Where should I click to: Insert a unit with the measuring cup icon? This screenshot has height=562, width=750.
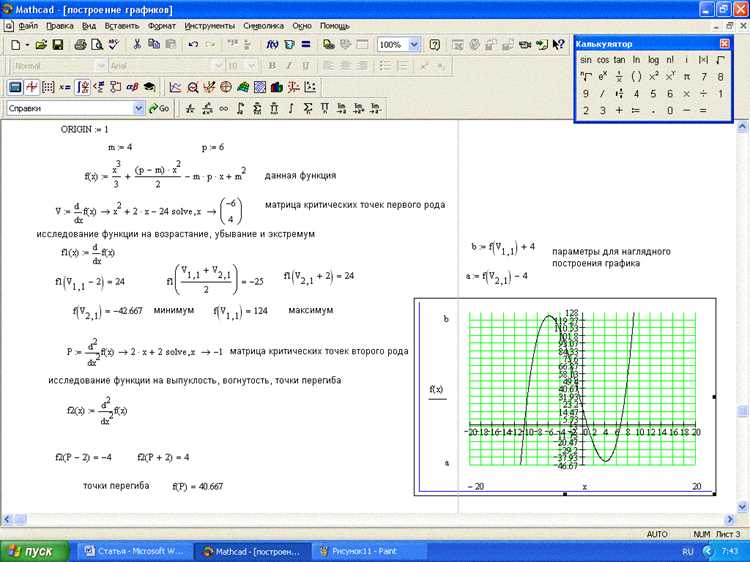click(x=289, y=44)
